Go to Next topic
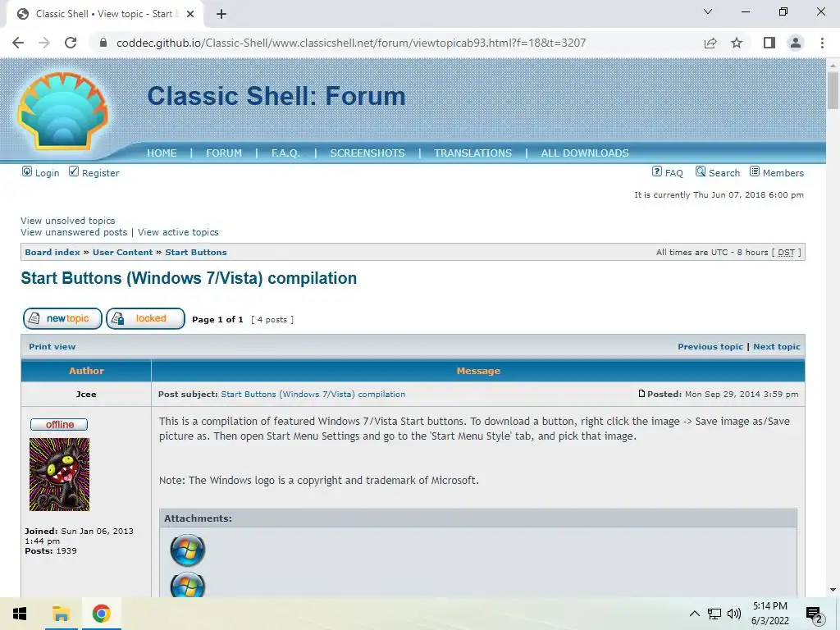 777,347
